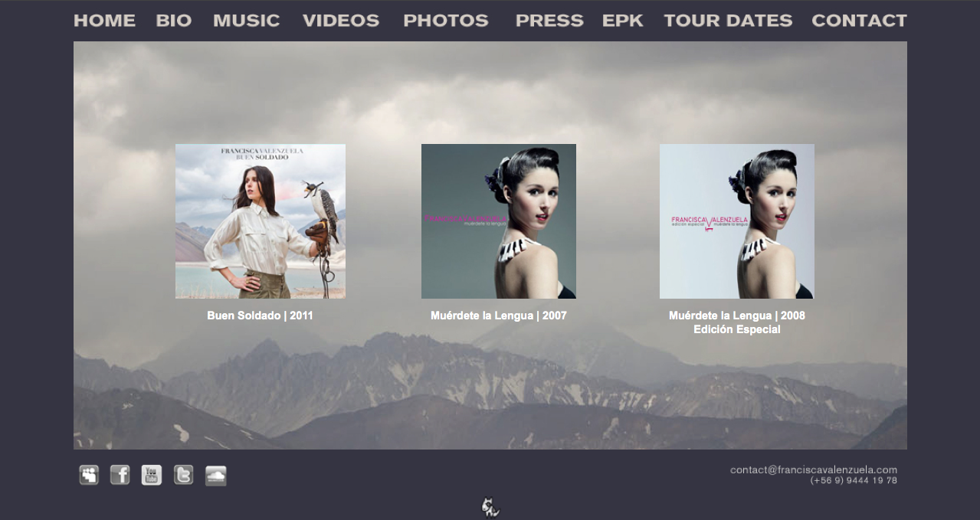Screen dimensions: 980x520
Task: Navigate to the PHOTOS page
Action: [x=445, y=21]
